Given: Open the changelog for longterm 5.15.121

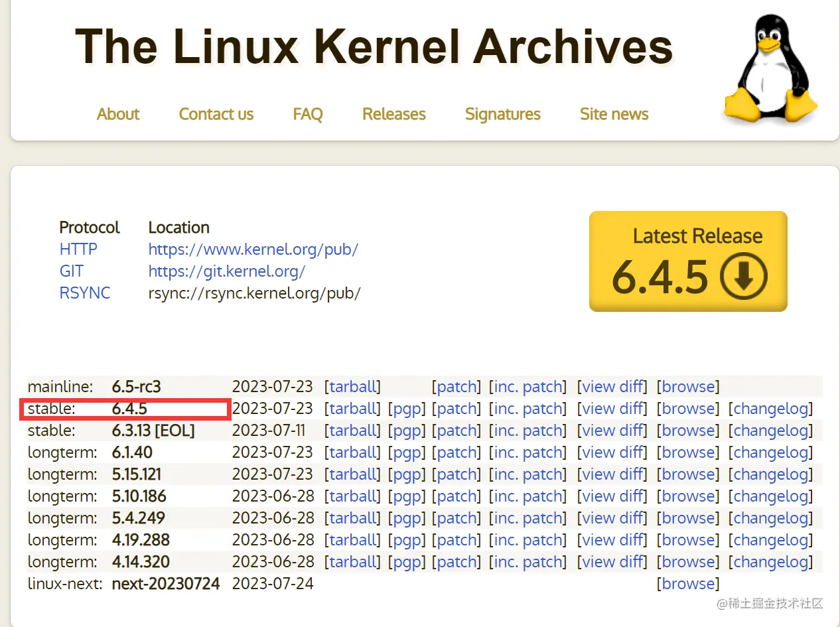Looking at the screenshot, I should coord(771,475).
